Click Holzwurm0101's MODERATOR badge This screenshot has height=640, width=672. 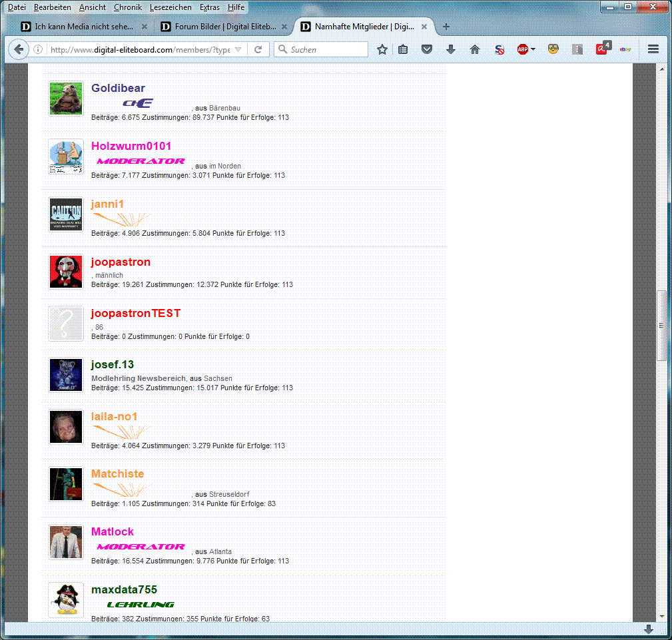(141, 161)
